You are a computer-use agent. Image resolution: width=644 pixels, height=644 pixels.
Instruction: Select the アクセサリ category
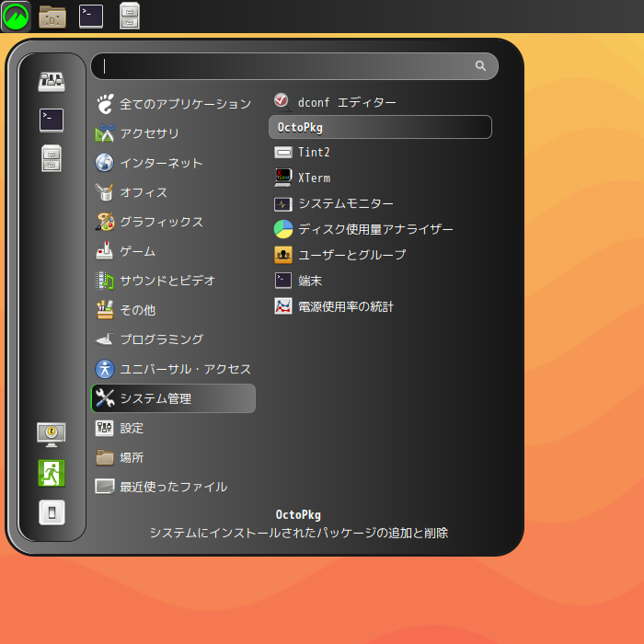pyautogui.click(x=173, y=133)
